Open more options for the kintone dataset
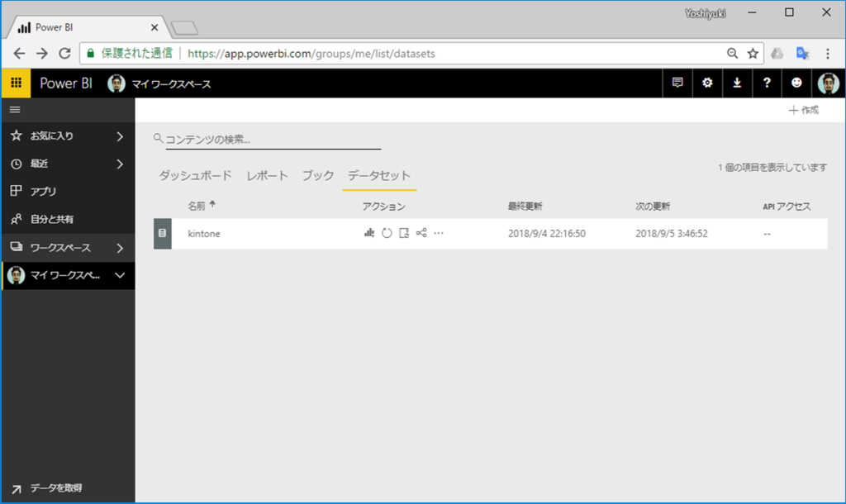Viewport: 846px width, 504px height. pyautogui.click(x=439, y=233)
